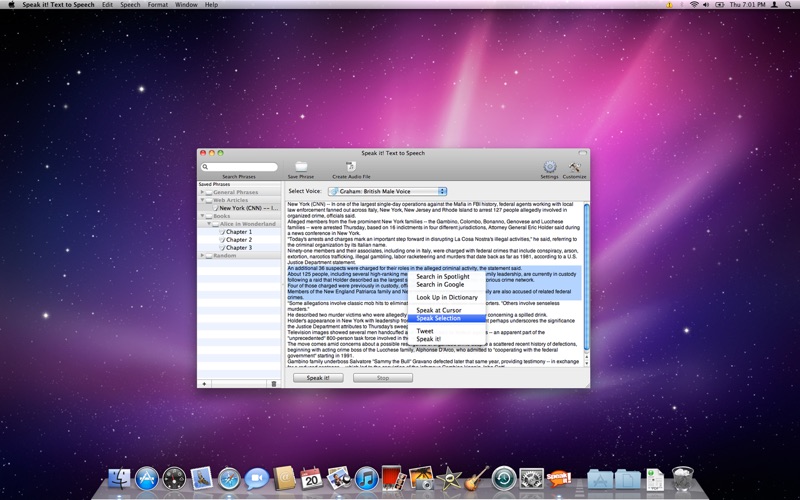Expand the General Phrases group
Viewport: 800px width, 500px height.
click(x=202, y=192)
